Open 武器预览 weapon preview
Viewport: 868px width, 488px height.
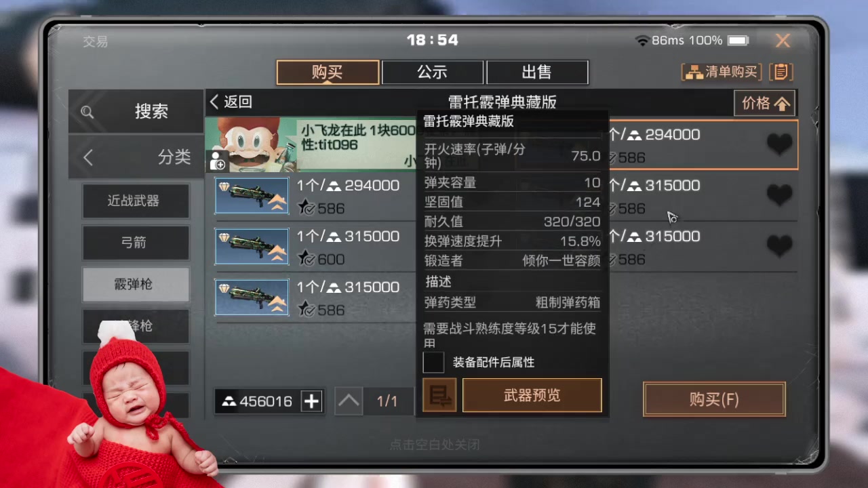(532, 395)
